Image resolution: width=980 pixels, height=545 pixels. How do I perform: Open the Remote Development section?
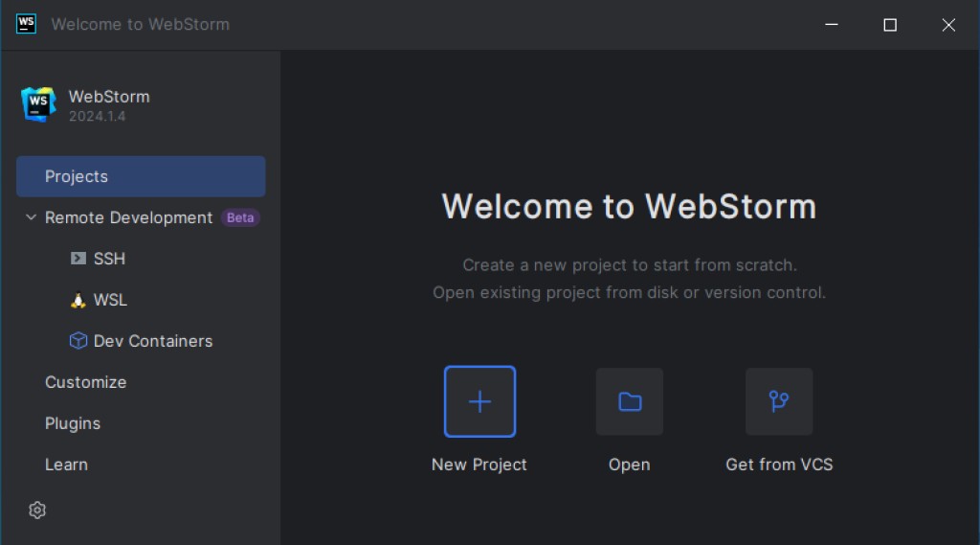pyautogui.click(x=129, y=217)
